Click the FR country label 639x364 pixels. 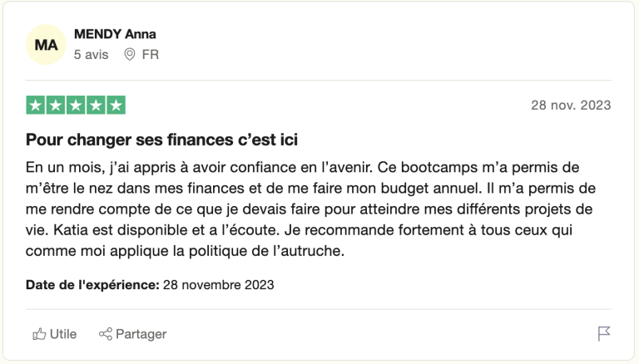(150, 55)
